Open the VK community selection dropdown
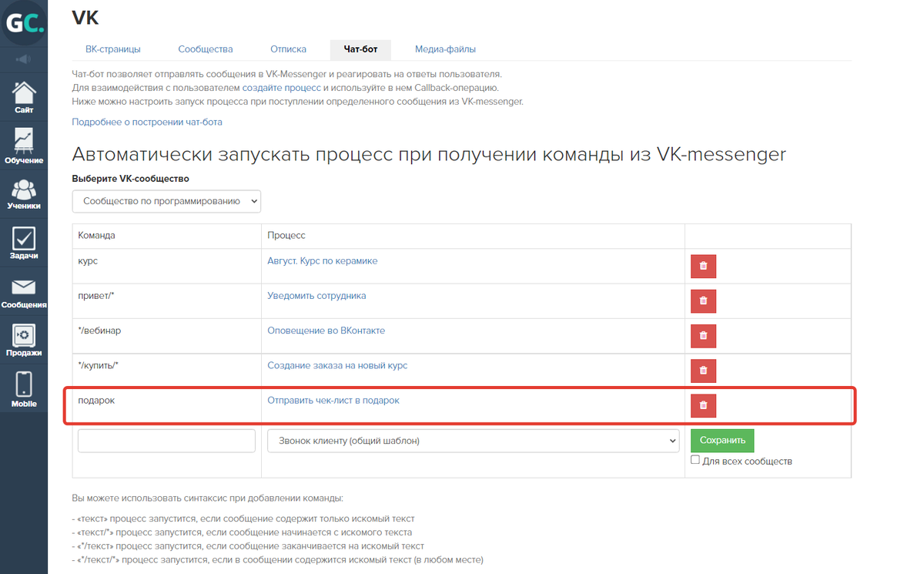924x574 pixels. [166, 201]
